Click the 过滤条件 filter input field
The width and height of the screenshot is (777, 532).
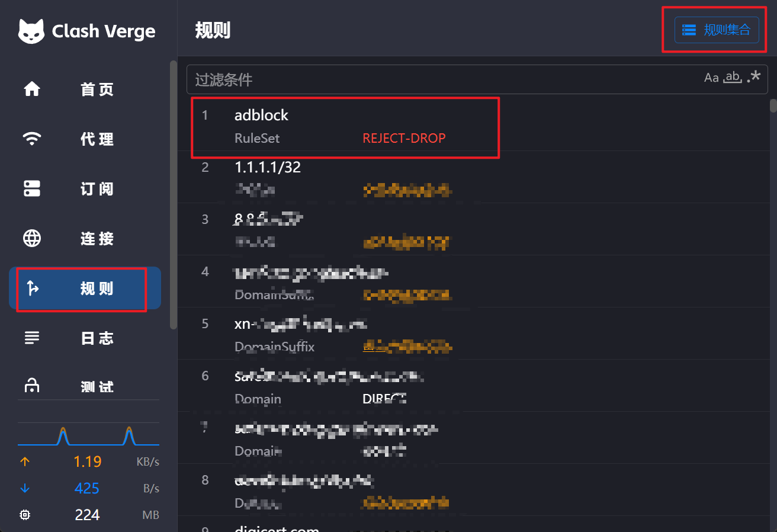(x=444, y=79)
